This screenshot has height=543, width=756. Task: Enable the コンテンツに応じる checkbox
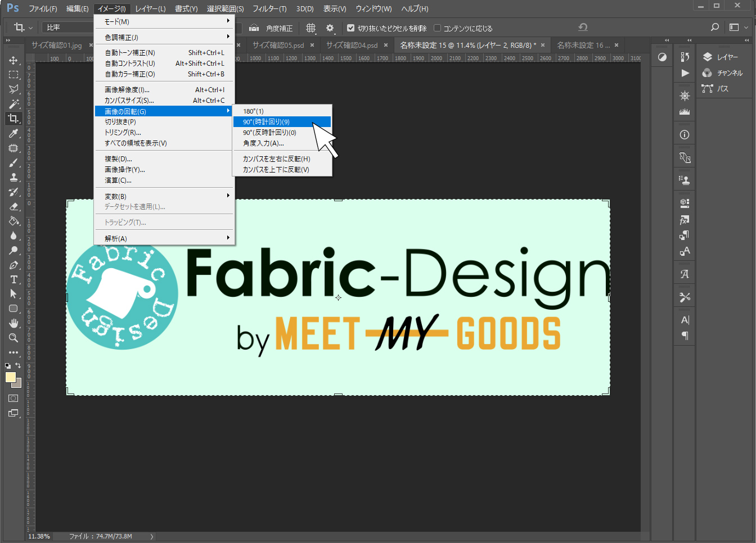coord(437,28)
